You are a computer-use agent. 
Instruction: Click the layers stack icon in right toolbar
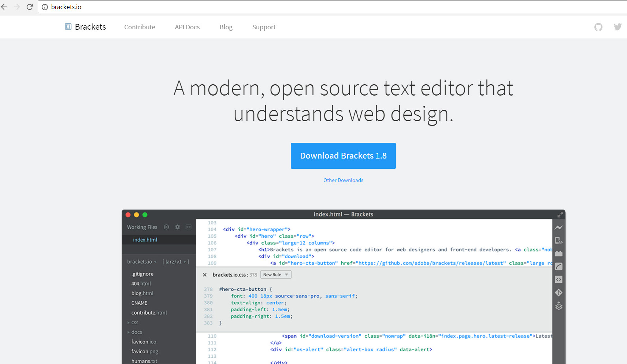click(559, 306)
